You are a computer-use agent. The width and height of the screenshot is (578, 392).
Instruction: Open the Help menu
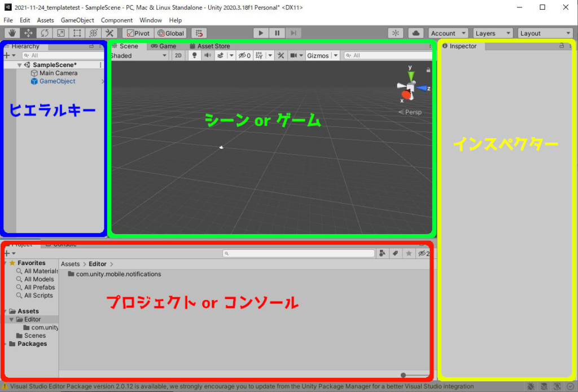(176, 20)
